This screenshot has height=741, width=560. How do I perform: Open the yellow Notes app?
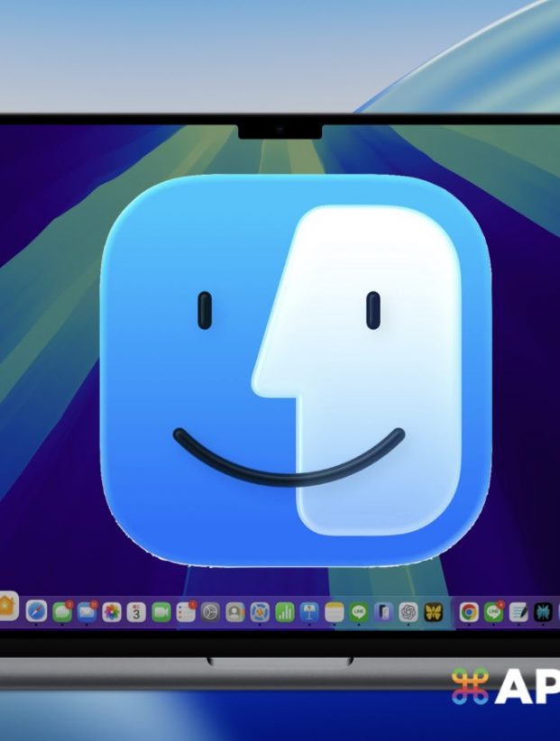pyautogui.click(x=335, y=612)
